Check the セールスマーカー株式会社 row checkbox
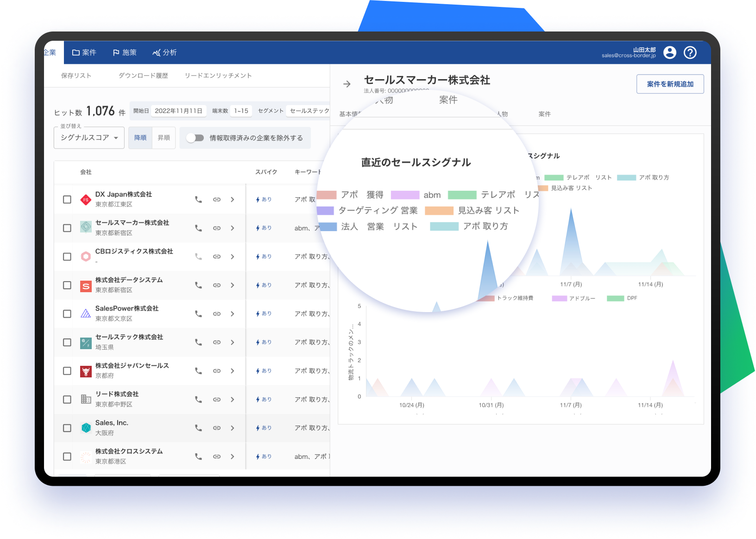This screenshot has height=539, width=756. pyautogui.click(x=67, y=228)
